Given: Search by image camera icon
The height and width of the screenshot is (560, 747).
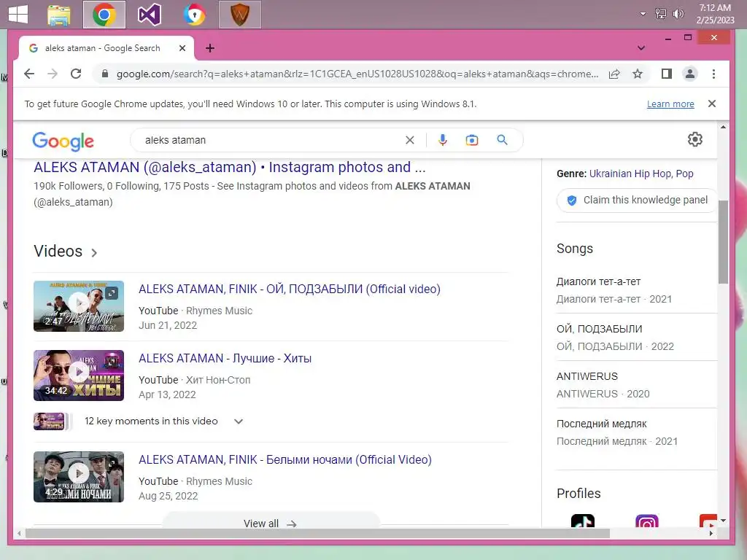Looking at the screenshot, I should (x=472, y=140).
